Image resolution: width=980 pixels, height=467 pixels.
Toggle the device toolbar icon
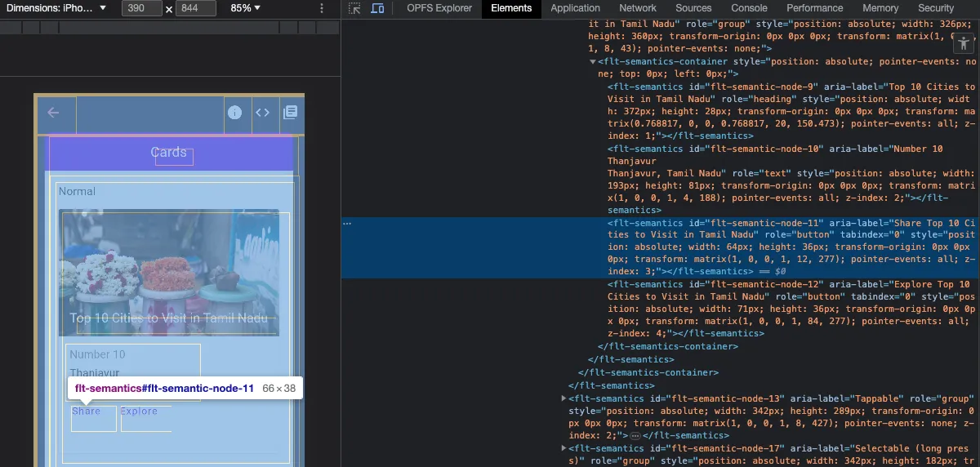[377, 8]
